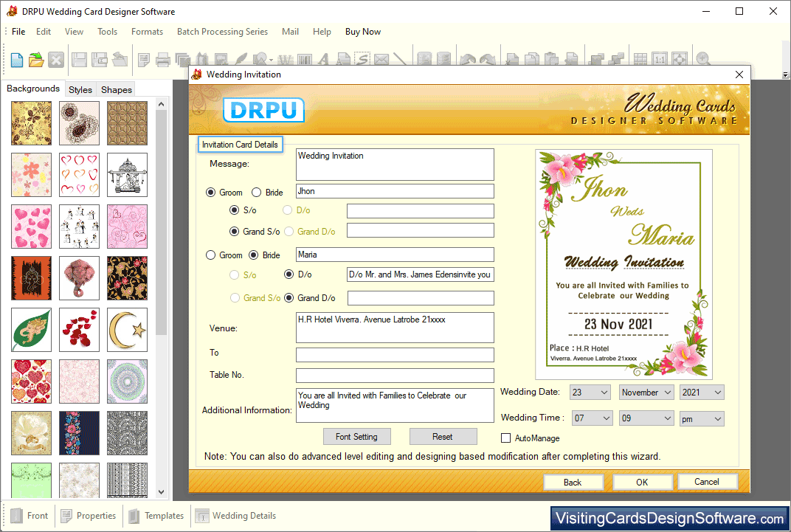Select Bride radio beside the Jhon field
The image size is (791, 532).
[x=256, y=192]
